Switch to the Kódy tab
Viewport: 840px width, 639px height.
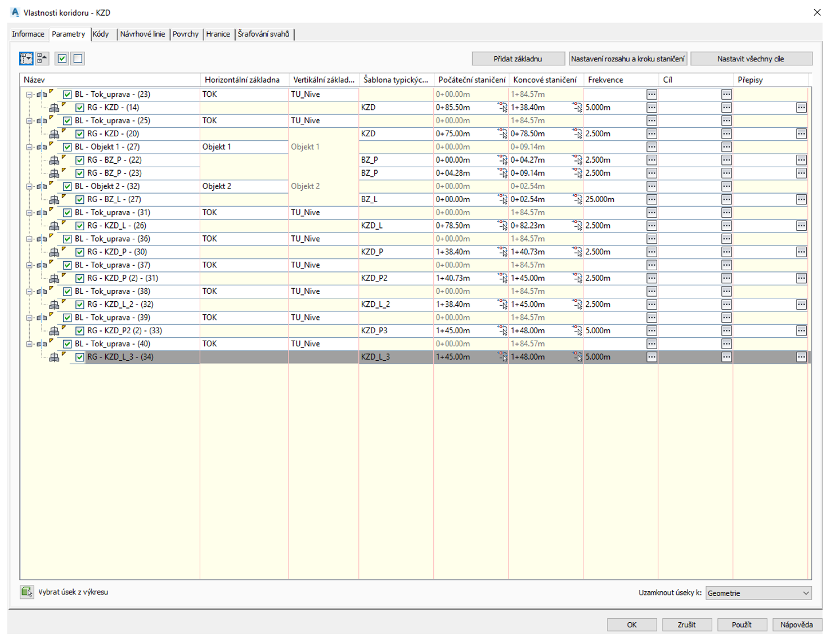[x=101, y=34]
